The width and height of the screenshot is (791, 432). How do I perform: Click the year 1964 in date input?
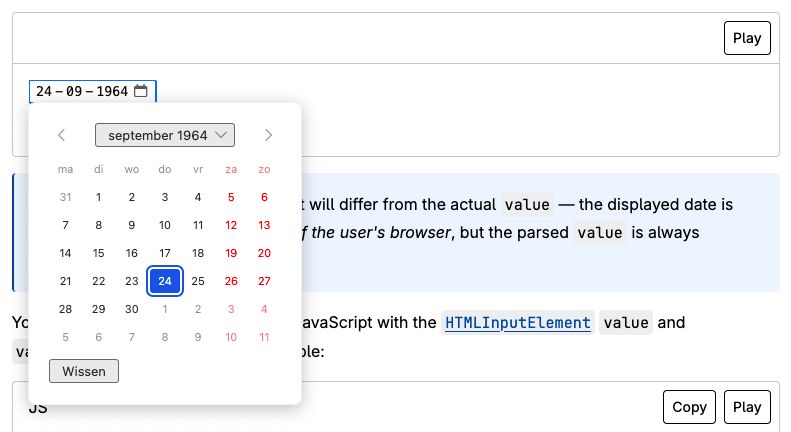(x=112, y=91)
